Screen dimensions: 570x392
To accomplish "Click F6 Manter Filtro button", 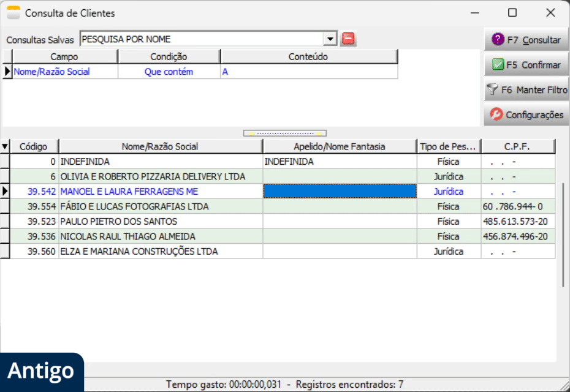I will tap(526, 89).
